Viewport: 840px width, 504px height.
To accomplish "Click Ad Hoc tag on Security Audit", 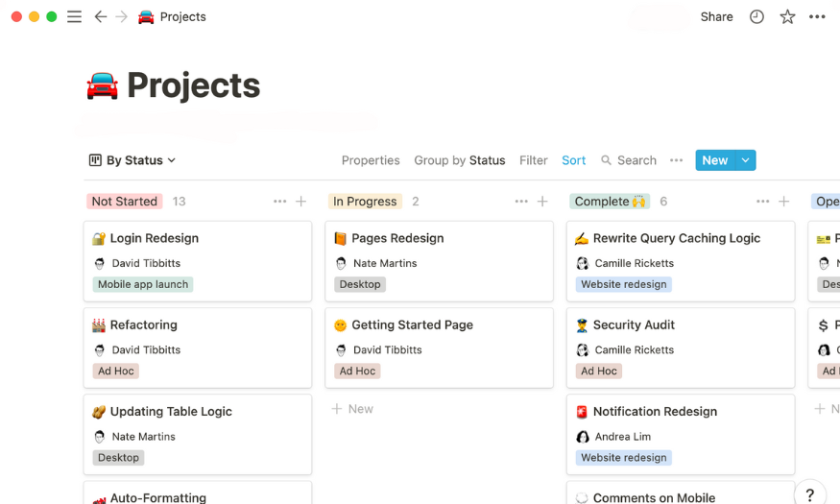I will 599,372.
